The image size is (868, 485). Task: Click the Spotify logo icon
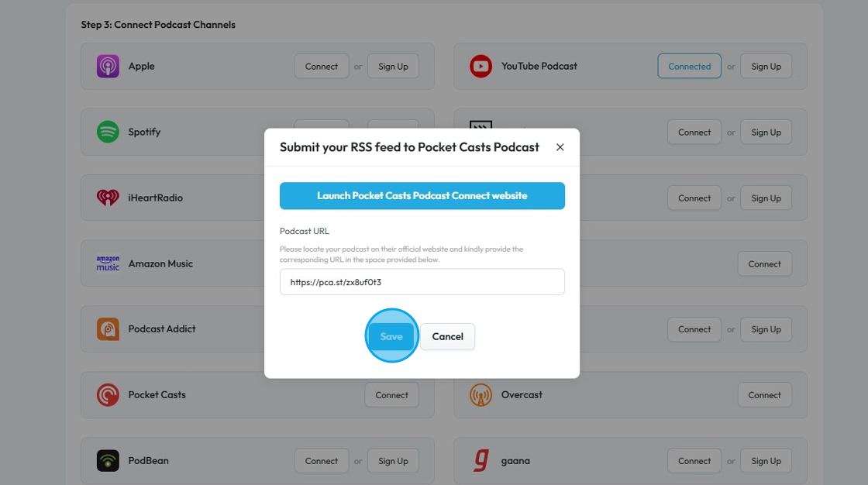(108, 132)
